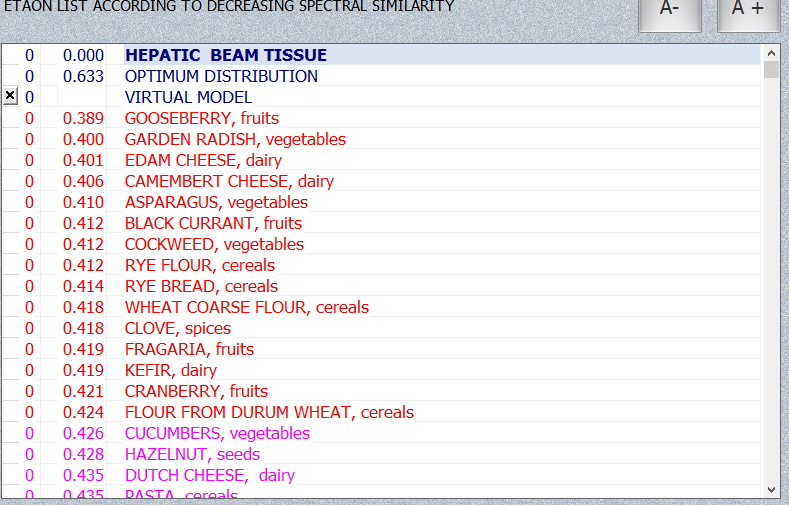Select the HEPATIC BEAM TISSUE row

point(225,55)
